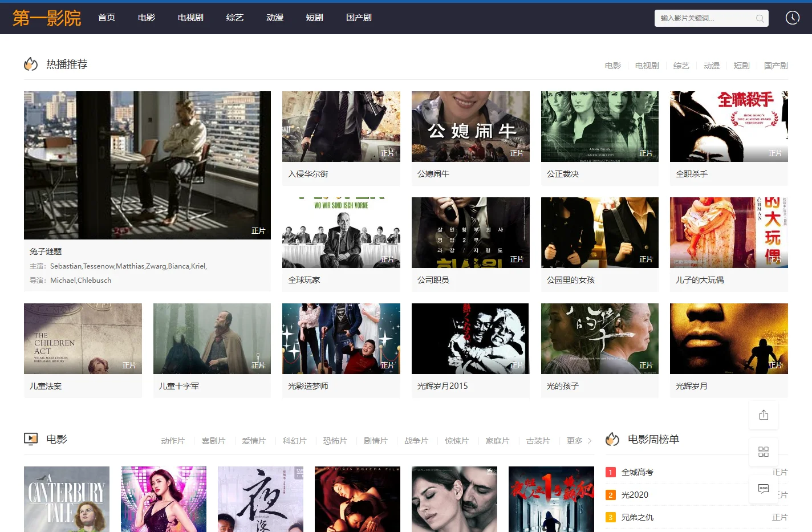Open 公正裁决 poster

point(600,127)
